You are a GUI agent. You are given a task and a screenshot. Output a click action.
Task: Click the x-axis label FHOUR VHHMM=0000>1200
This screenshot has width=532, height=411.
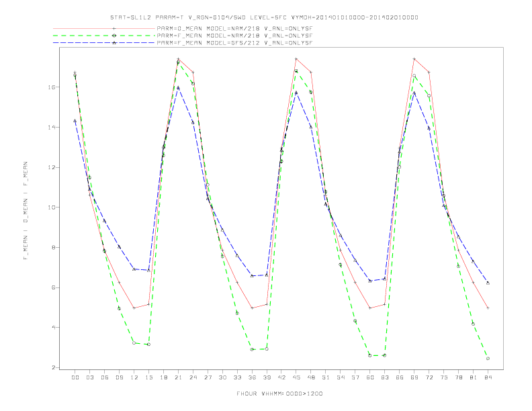[x=279, y=394]
